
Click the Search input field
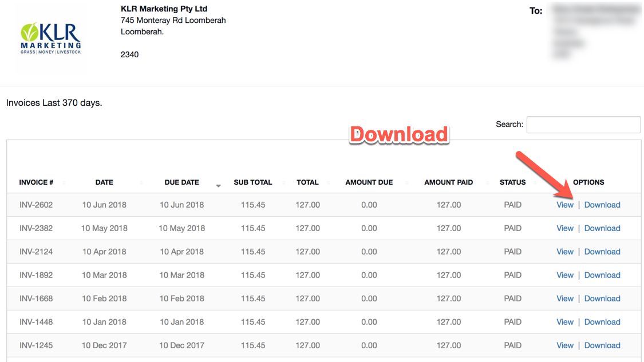[583, 125]
